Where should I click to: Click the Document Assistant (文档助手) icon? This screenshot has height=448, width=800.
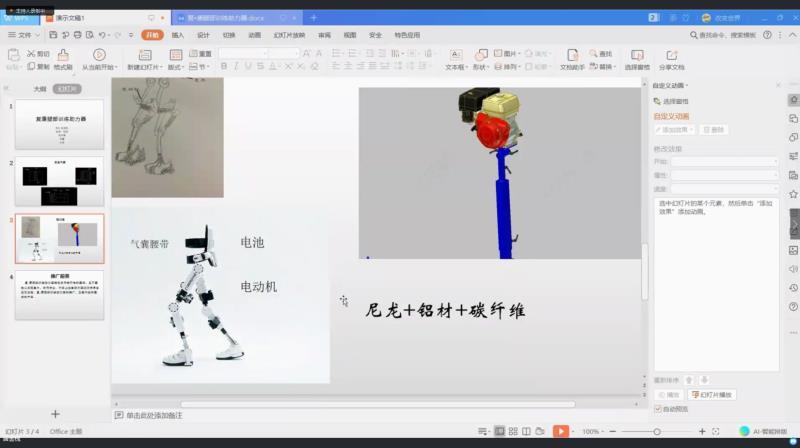tap(572, 55)
